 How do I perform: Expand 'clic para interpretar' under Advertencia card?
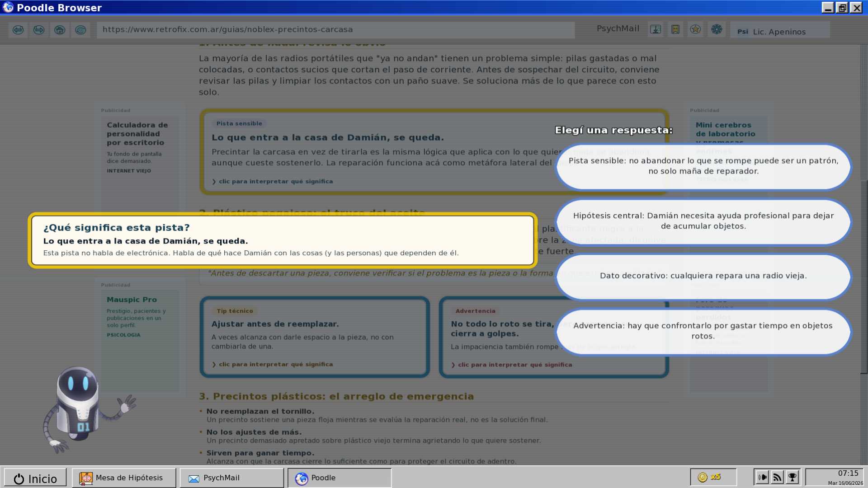[512, 365]
